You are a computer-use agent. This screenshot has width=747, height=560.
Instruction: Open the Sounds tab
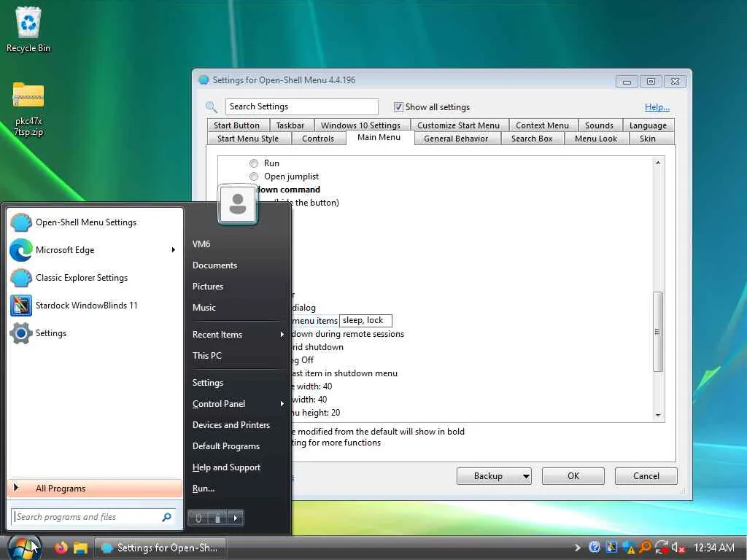(x=600, y=125)
